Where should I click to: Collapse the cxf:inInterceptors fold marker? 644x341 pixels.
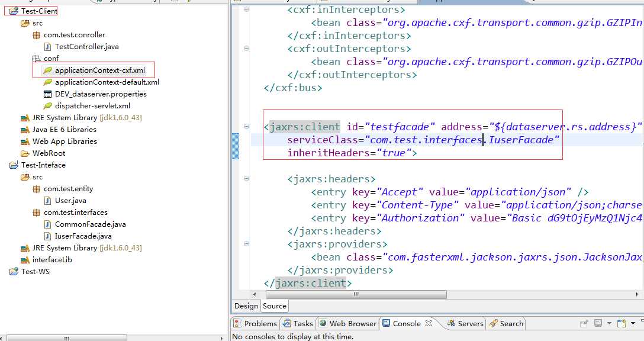click(246, 9)
